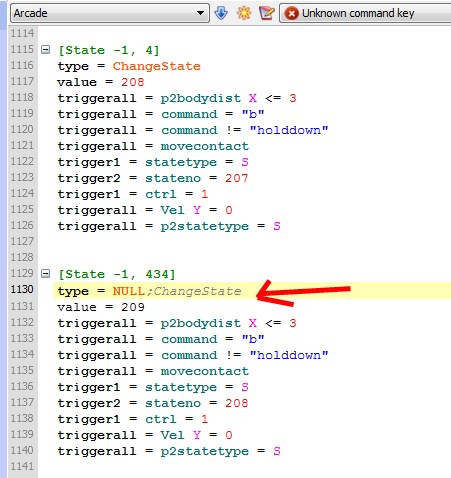Image resolution: width=451 pixels, height=478 pixels.
Task: Click the value 209 on line 1131
Action: (133, 307)
